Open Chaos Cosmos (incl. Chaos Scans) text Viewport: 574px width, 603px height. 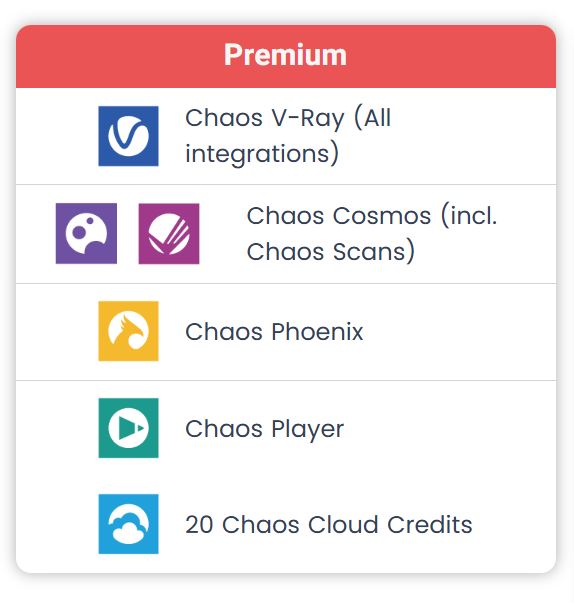[x=372, y=233]
